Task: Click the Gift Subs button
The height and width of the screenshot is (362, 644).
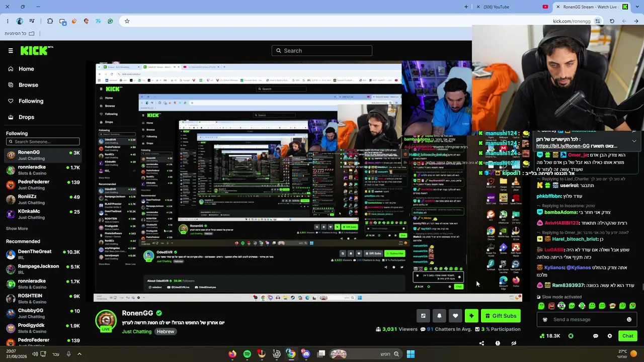Action: (501, 316)
